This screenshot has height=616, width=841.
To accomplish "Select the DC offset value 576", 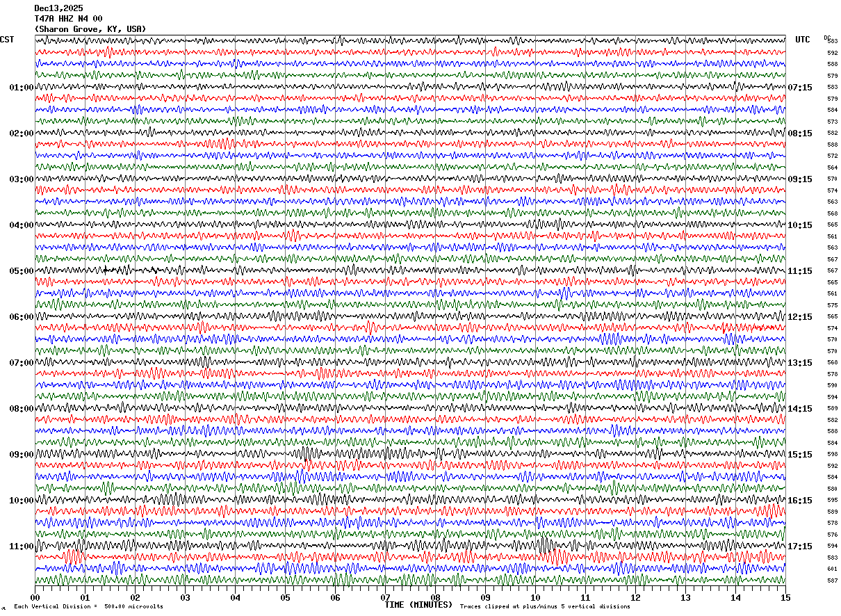I will (832, 535).
